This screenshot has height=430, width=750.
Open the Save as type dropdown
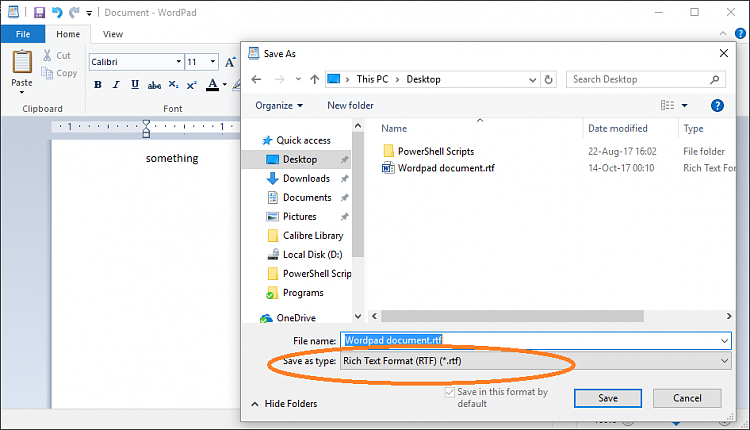[x=535, y=361]
